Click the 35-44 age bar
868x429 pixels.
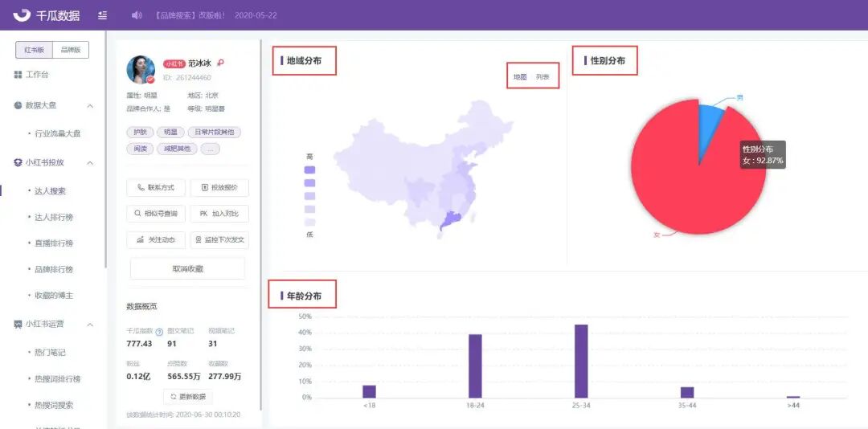[x=687, y=393]
